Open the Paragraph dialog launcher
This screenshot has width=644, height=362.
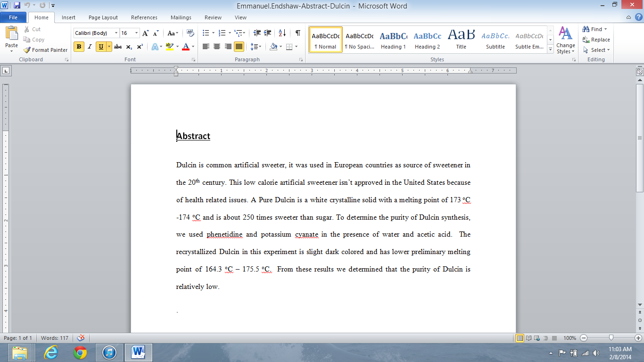coord(301,60)
